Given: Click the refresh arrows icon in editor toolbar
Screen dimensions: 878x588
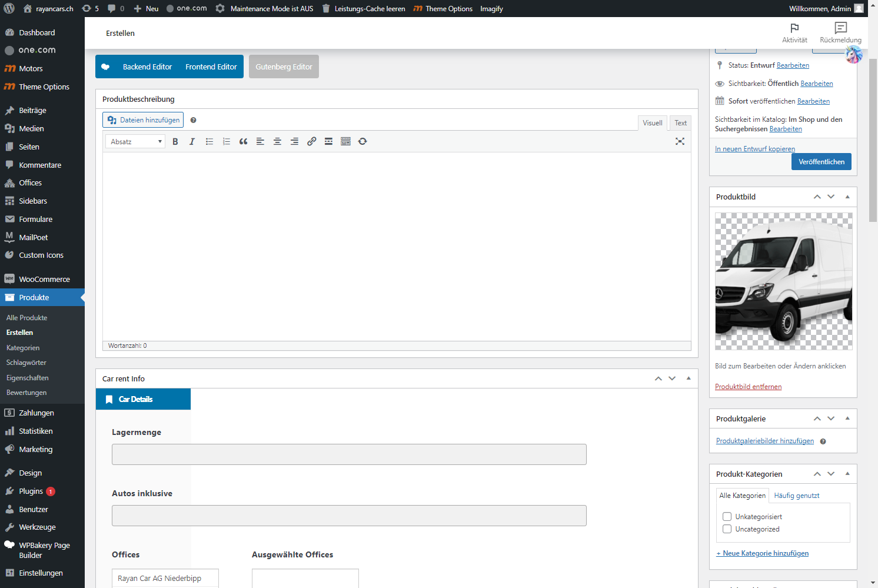Looking at the screenshot, I should [x=362, y=141].
